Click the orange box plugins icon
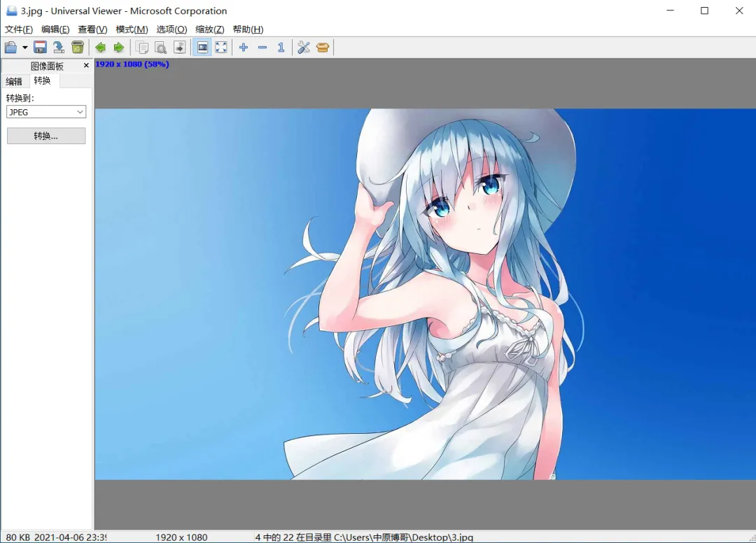Screen dimensions: 756x543 point(323,47)
